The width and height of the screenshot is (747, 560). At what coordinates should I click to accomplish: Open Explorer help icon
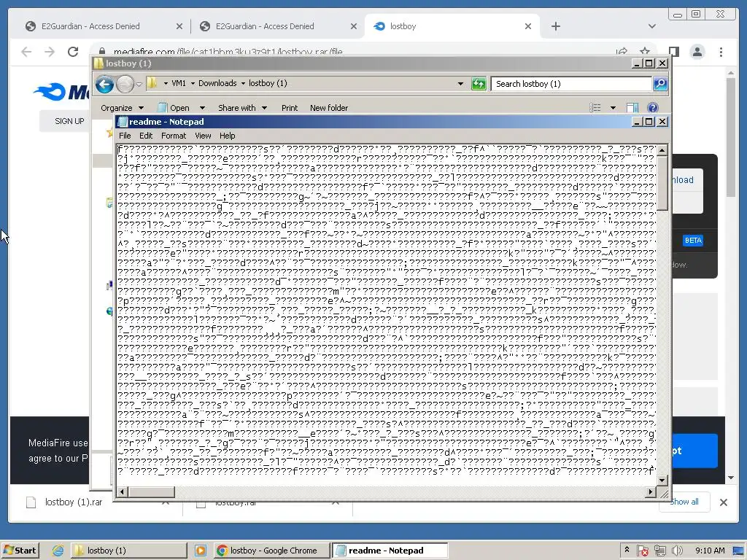pos(653,108)
